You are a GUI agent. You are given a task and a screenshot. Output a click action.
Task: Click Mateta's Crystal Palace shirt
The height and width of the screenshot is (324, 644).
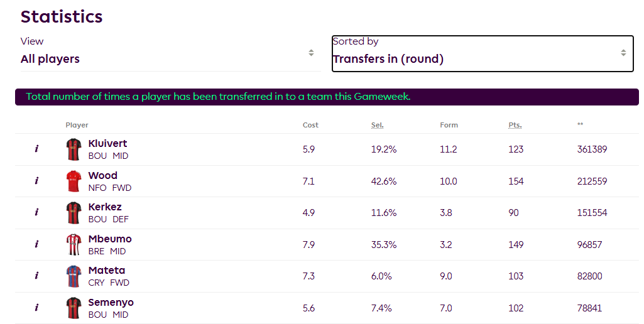(x=74, y=276)
